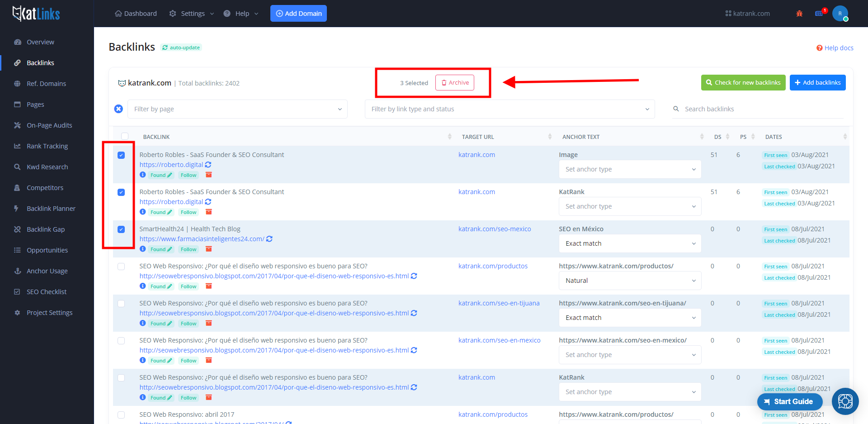Open Rank Tracking in sidebar

click(x=47, y=146)
